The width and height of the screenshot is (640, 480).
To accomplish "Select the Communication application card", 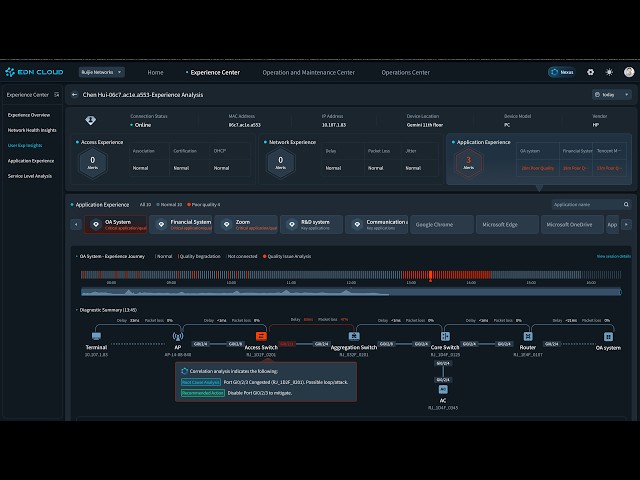I will click(376, 224).
